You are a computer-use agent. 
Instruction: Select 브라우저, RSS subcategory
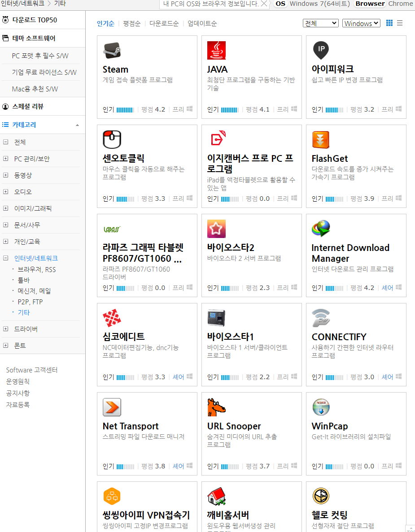[37, 269]
